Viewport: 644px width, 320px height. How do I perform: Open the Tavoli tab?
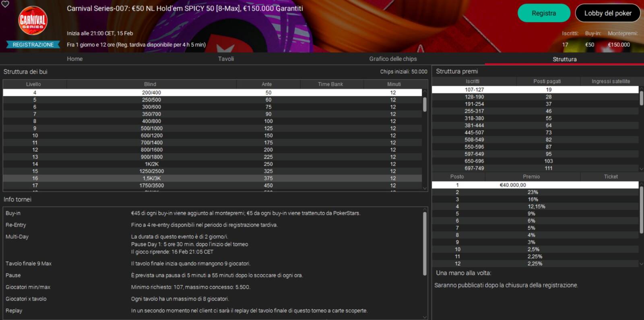pos(226,59)
